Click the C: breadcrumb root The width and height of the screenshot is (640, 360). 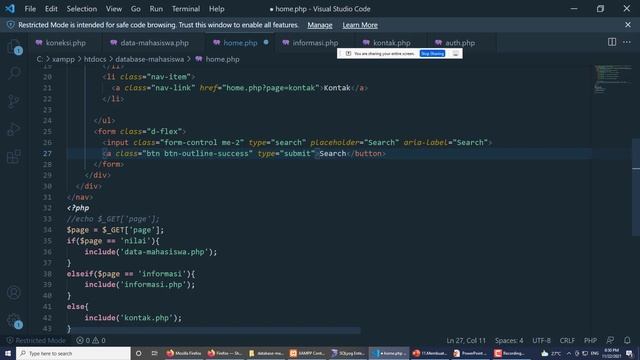(x=40, y=59)
